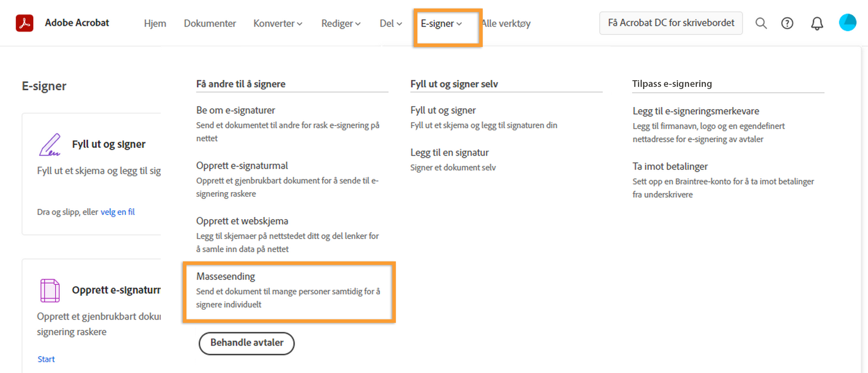Open your account avatar menu
Viewport: 868px width, 373px height.
tap(847, 22)
